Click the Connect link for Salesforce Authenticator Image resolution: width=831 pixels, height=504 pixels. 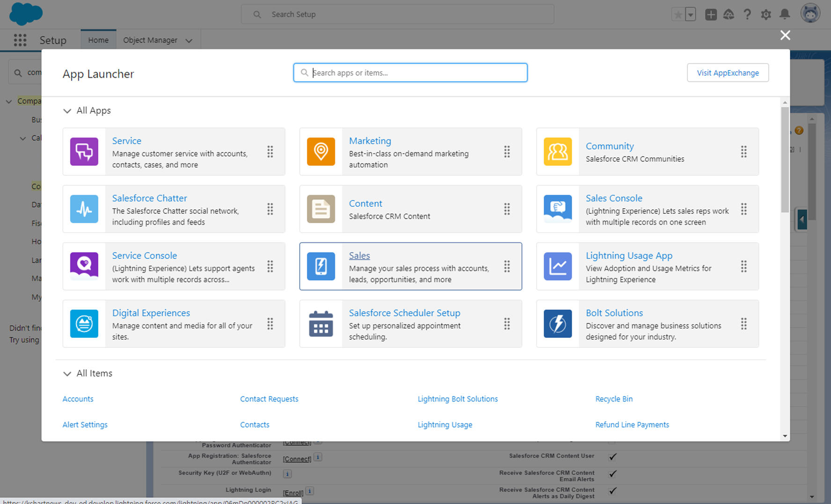point(297,459)
